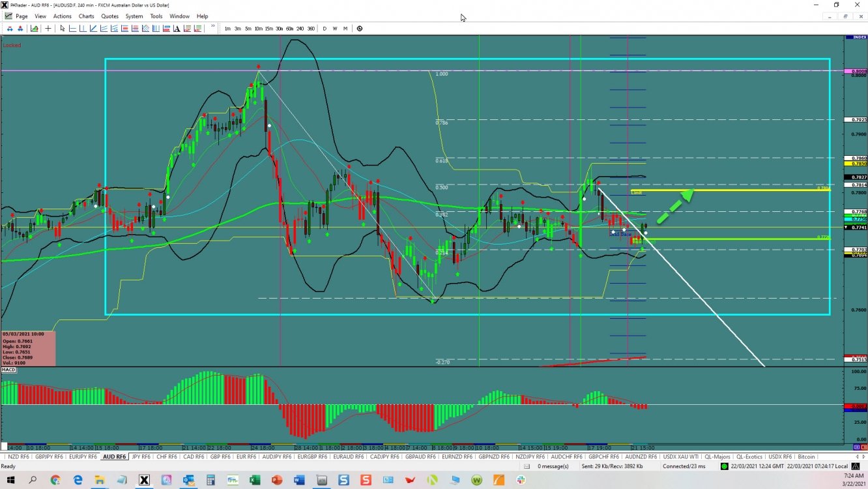868x489 pixels.
Task: Switch chart to 60m timeframe
Action: [290, 29]
